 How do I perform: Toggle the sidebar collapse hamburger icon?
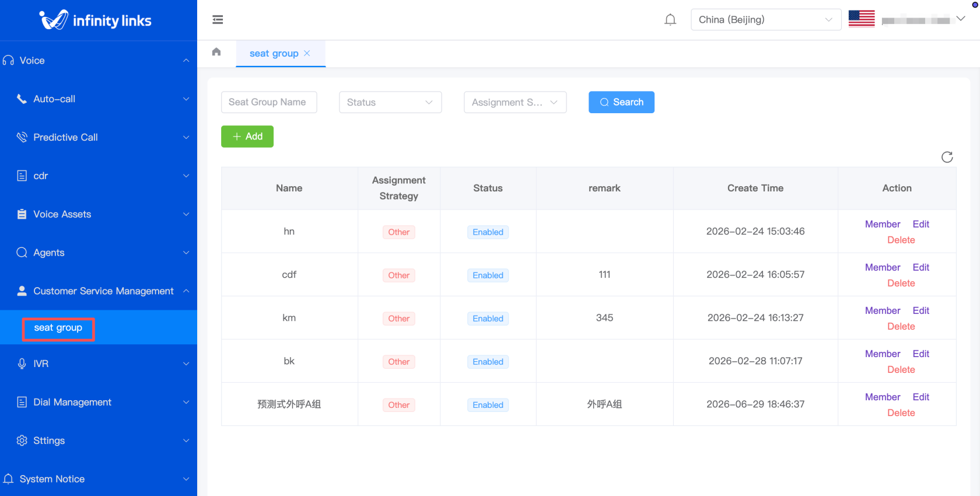point(218,20)
